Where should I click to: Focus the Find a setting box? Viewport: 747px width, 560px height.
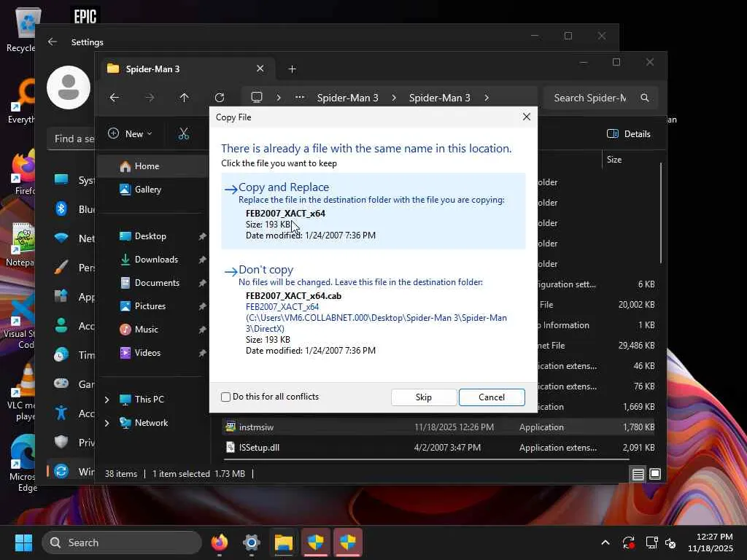pyautogui.click(x=71, y=139)
